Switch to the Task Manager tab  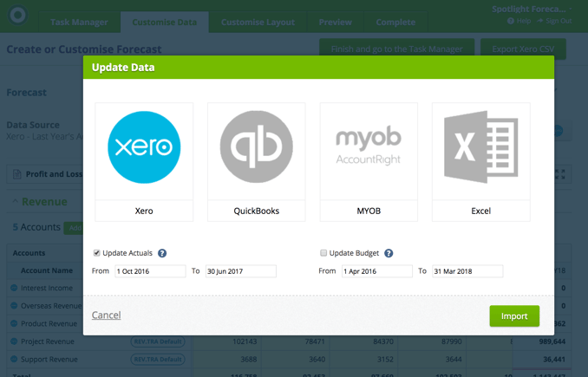pos(79,23)
